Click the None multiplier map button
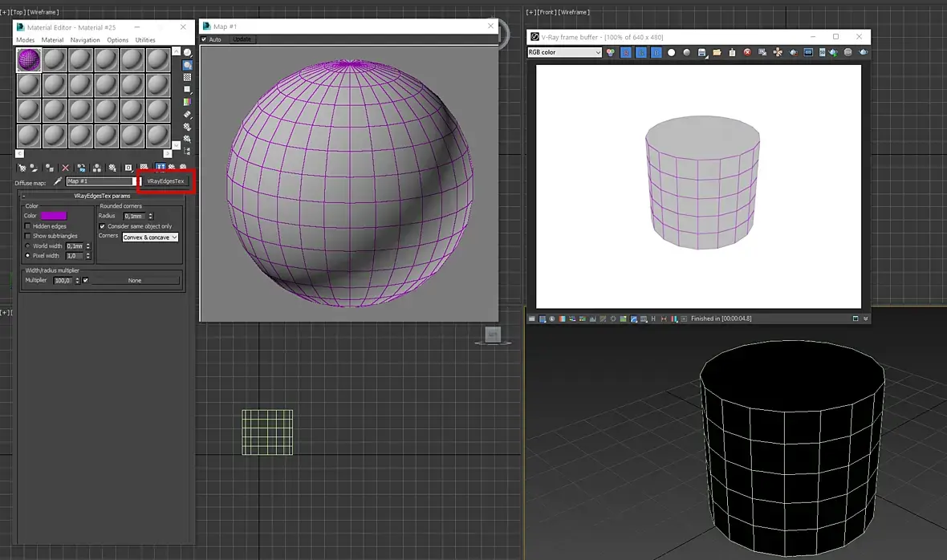 (135, 280)
